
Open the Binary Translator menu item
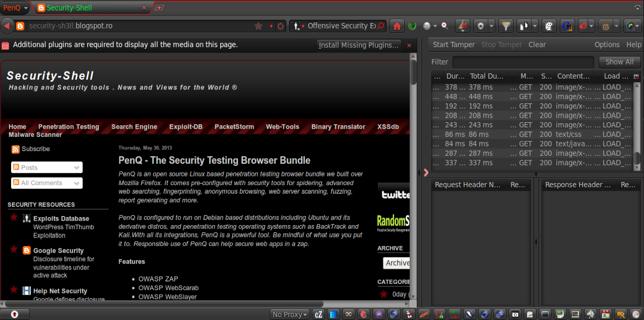click(338, 127)
